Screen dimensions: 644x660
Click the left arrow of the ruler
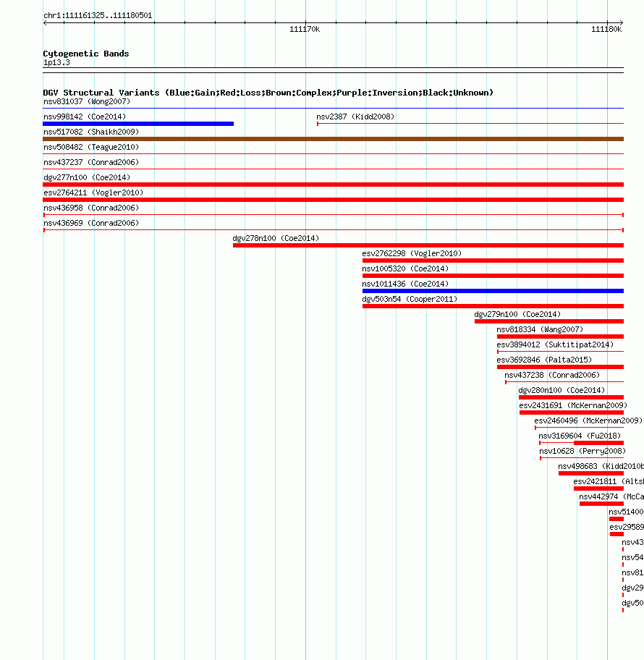[46, 22]
